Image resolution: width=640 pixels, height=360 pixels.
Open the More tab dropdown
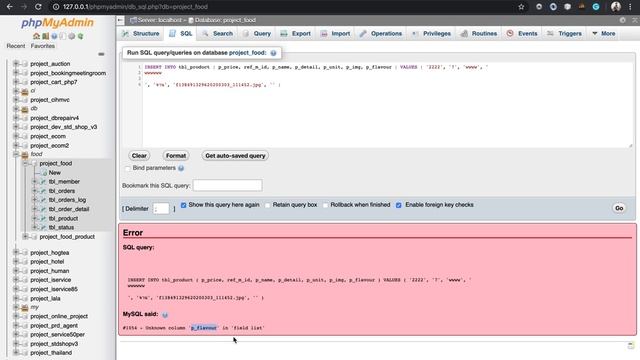[604, 33]
